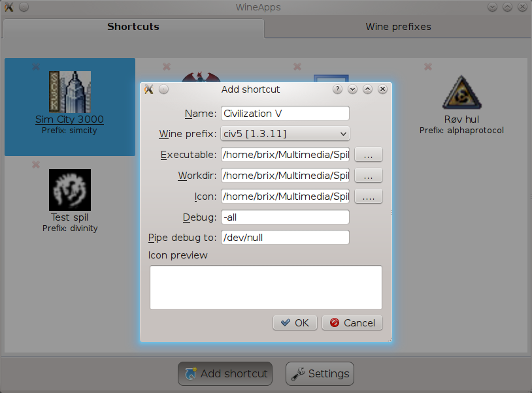Open the Wine prefix dropdown
The image size is (532, 393).
point(285,134)
